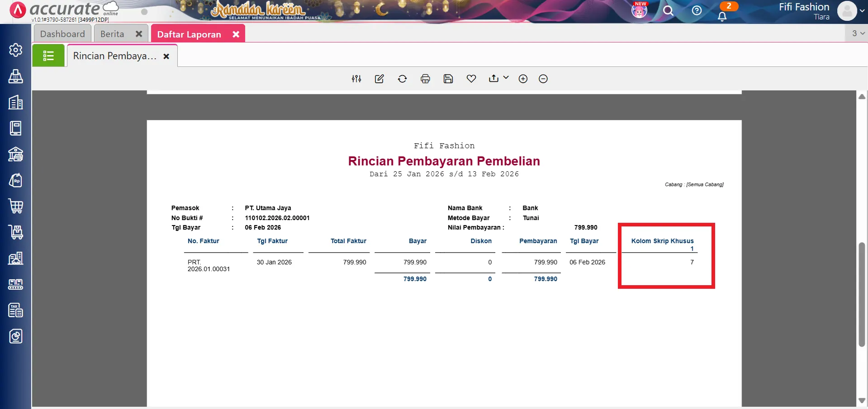Open the export dropdown arrow
The height and width of the screenshot is (409, 868).
tap(506, 78)
